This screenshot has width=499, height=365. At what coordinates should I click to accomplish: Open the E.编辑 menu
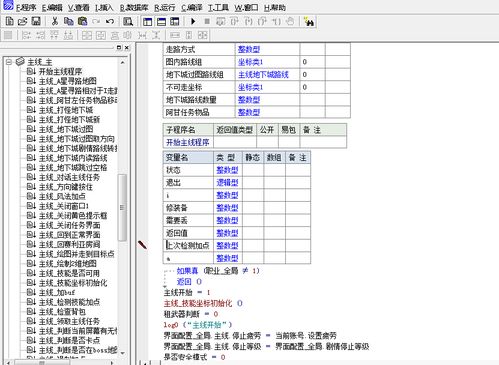52,8
